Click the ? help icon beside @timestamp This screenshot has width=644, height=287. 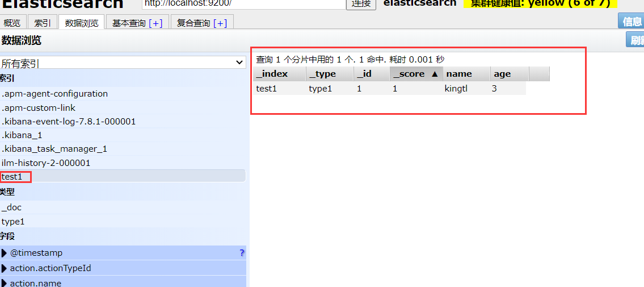click(242, 253)
